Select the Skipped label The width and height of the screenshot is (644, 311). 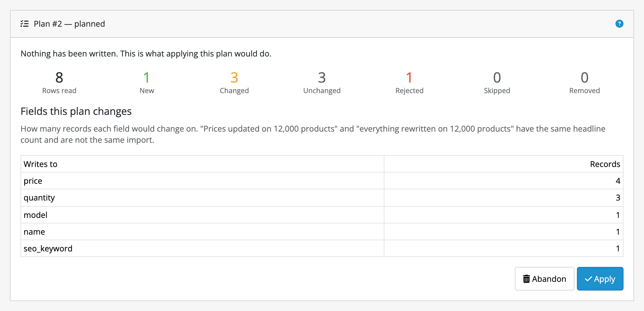[x=497, y=91]
